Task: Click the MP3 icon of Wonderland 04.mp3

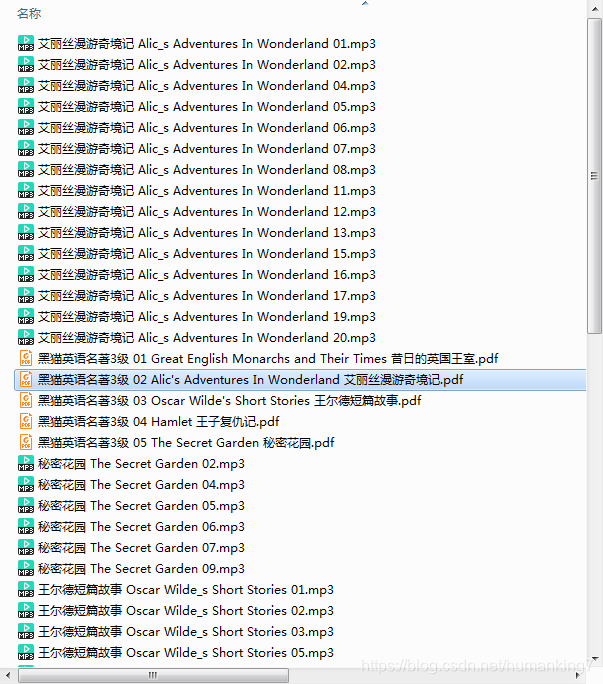Action: pos(26,86)
